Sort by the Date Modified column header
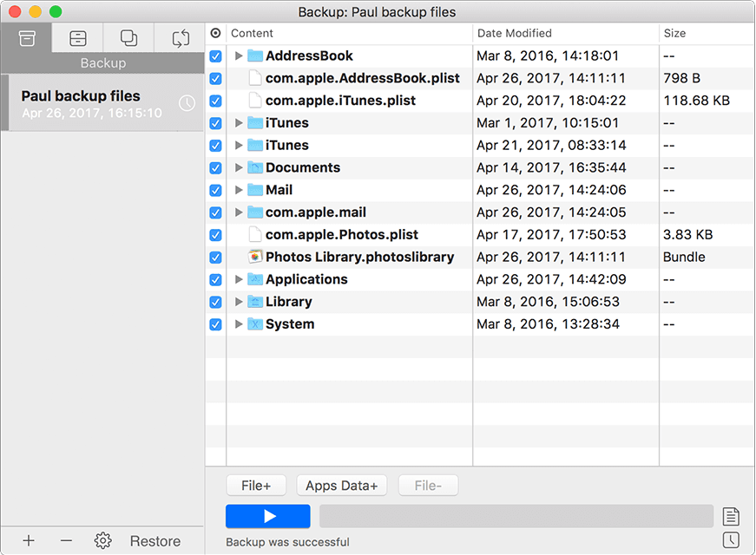756x555 pixels. coord(514,33)
